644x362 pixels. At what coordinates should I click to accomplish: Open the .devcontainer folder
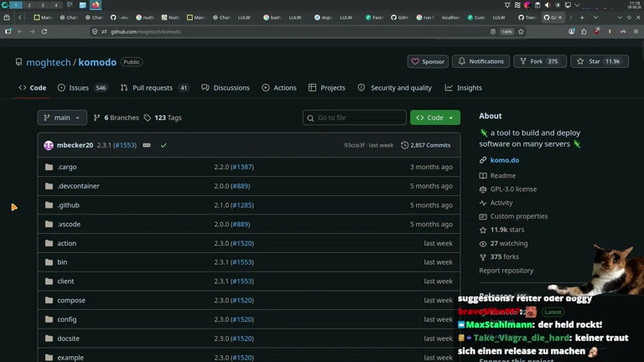click(x=79, y=186)
